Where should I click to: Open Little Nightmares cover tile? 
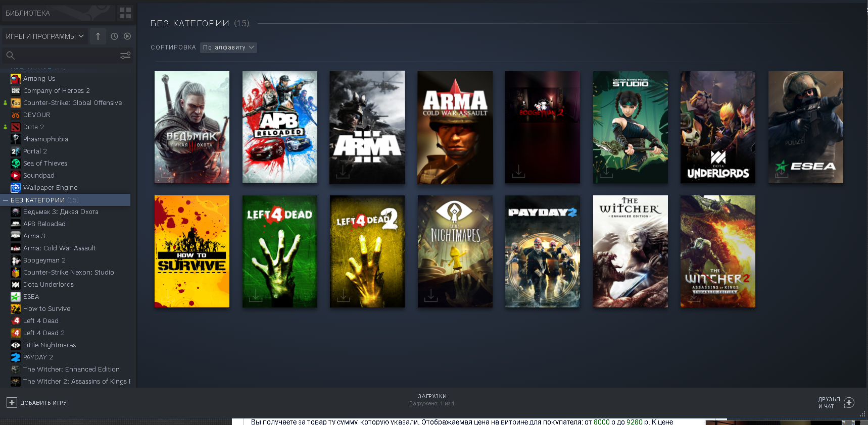click(455, 251)
